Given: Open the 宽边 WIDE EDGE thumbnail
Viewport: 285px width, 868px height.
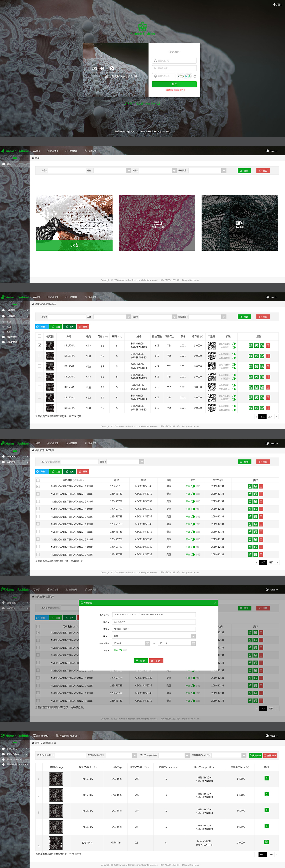Looking at the screenshot, I should pos(157,223).
